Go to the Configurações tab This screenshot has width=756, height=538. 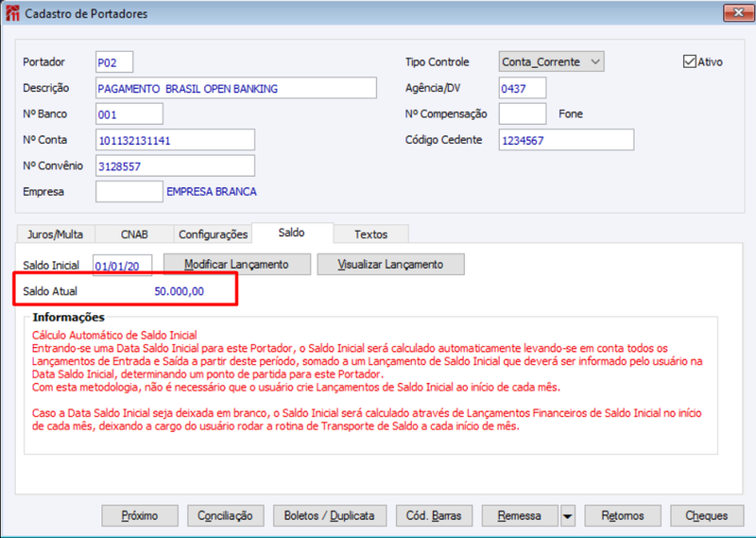click(x=213, y=234)
